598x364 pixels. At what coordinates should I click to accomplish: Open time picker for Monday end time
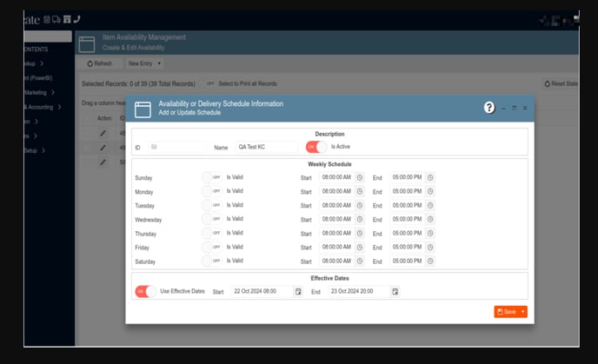pyautogui.click(x=430, y=191)
